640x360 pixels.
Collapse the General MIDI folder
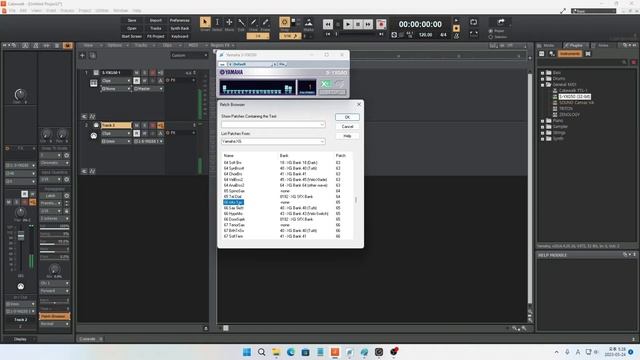542,84
